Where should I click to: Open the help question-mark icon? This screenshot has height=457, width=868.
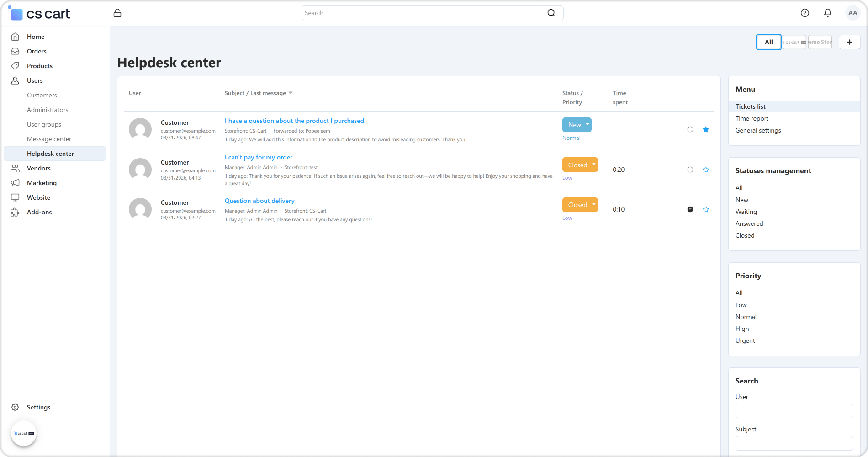(805, 13)
